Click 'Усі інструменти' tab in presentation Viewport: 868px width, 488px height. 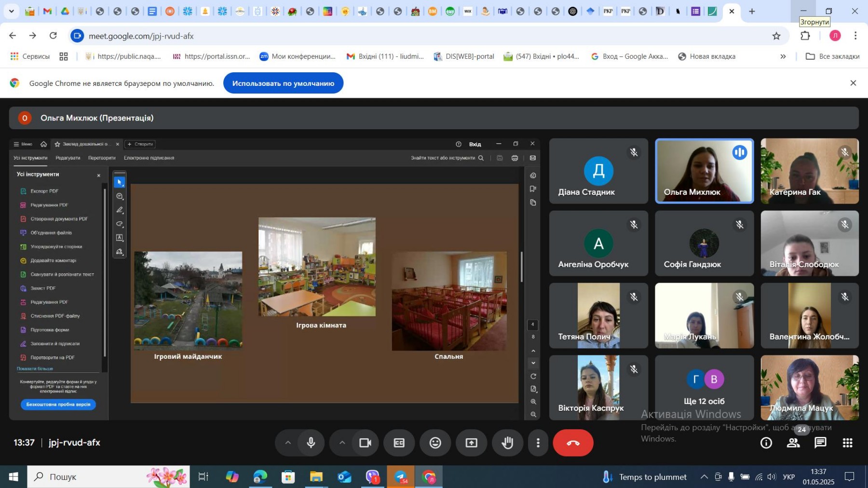tap(30, 158)
